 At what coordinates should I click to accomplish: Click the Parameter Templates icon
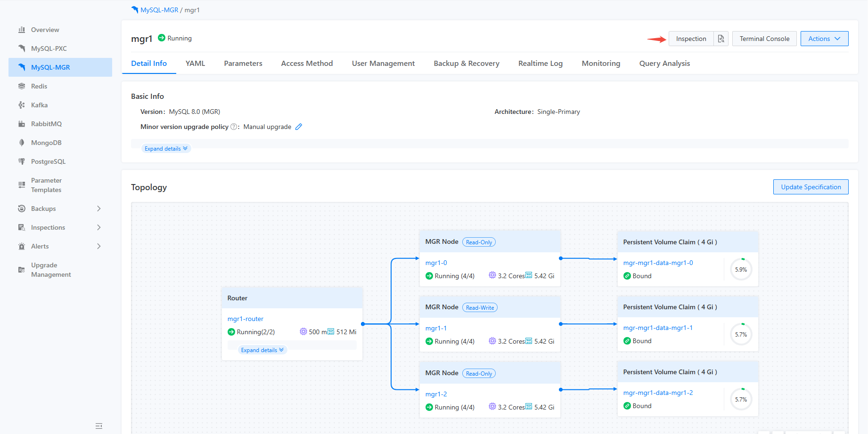(x=22, y=185)
